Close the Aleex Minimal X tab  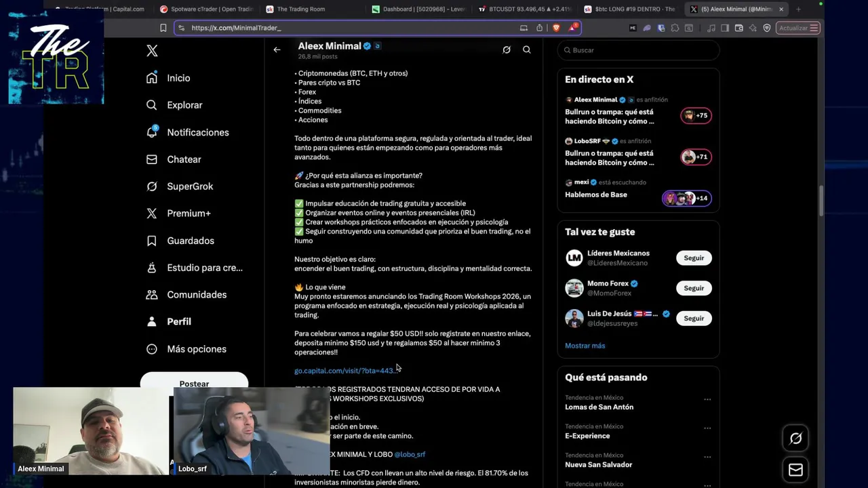(781, 9)
